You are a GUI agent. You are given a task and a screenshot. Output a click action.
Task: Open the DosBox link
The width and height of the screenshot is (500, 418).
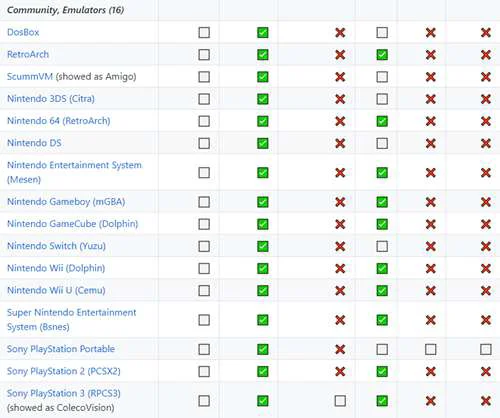point(23,32)
